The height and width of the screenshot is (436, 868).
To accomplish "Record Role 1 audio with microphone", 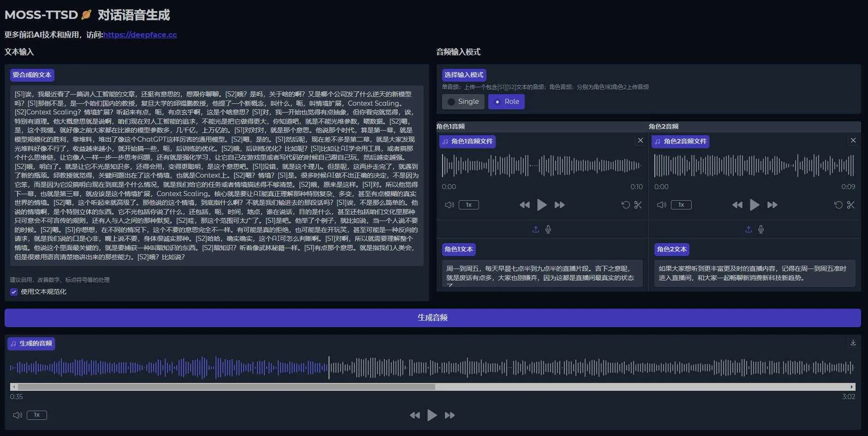I will coord(548,229).
